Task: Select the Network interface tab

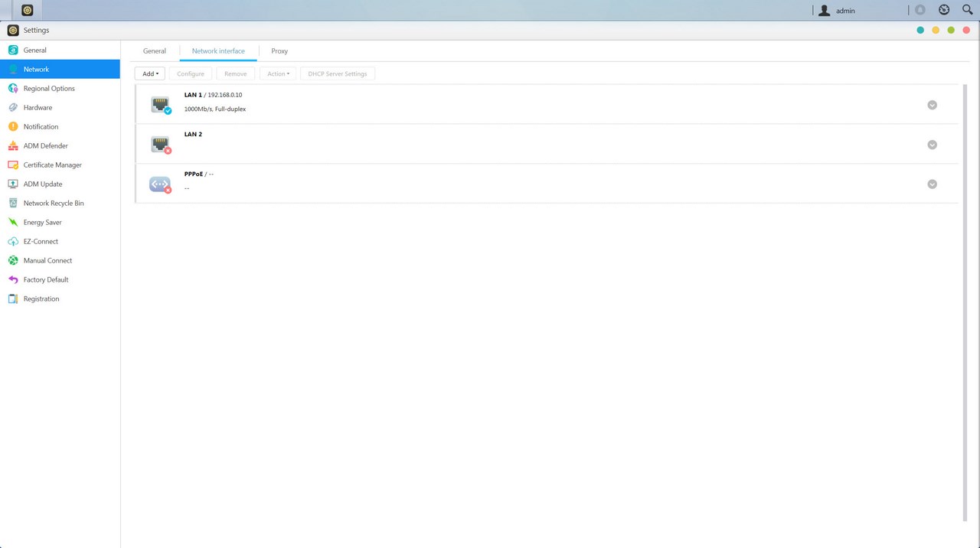Action: click(218, 51)
